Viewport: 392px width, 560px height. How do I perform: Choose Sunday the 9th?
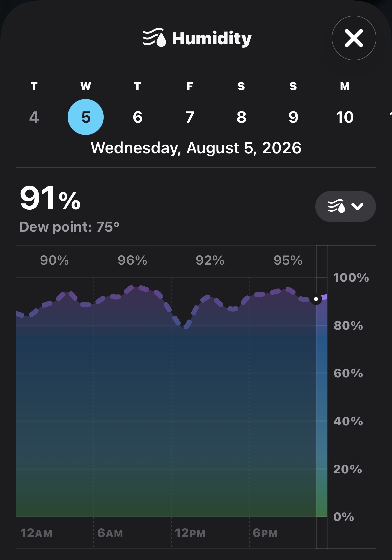coord(293,117)
